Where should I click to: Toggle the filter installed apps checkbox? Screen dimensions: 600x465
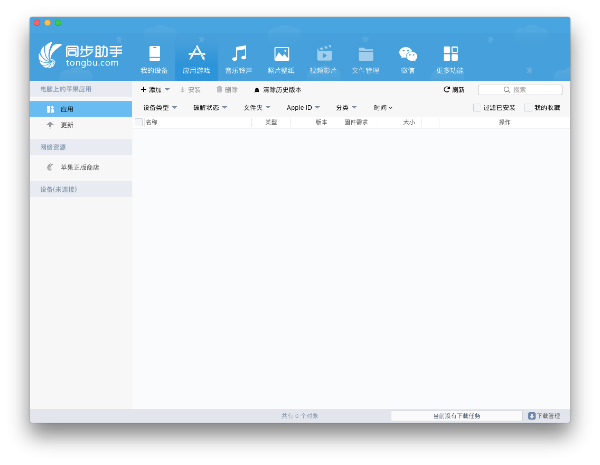(477, 108)
